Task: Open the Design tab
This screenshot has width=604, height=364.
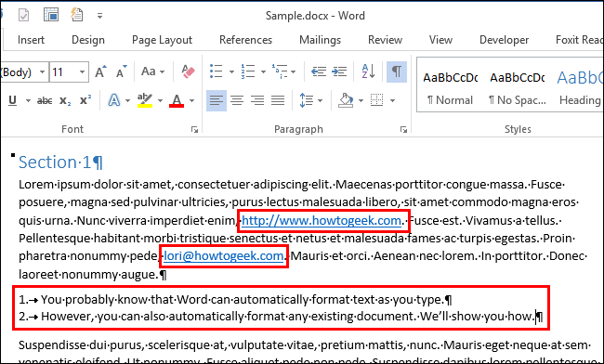Action: click(88, 40)
